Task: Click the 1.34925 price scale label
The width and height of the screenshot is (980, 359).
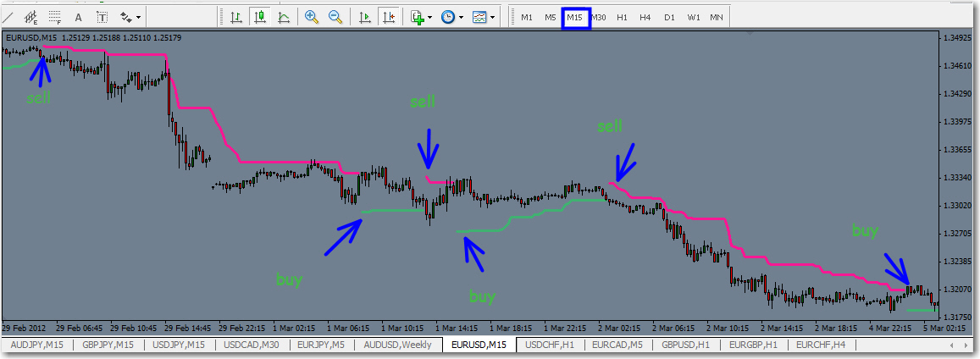Action: 957,39
